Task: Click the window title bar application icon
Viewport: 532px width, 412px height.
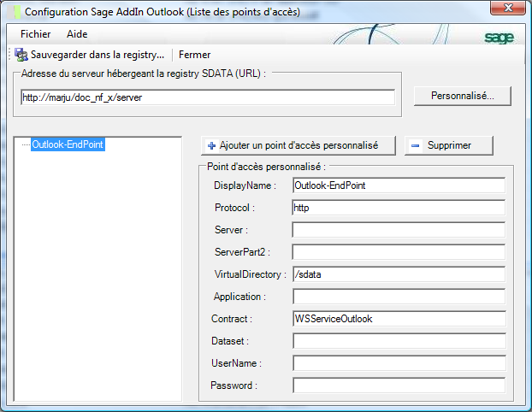Action: (14, 12)
